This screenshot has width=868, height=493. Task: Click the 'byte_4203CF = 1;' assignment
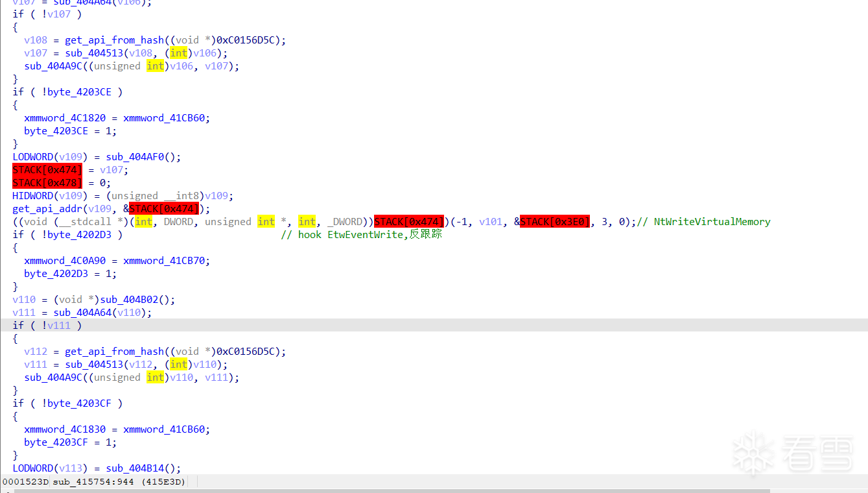pos(71,442)
